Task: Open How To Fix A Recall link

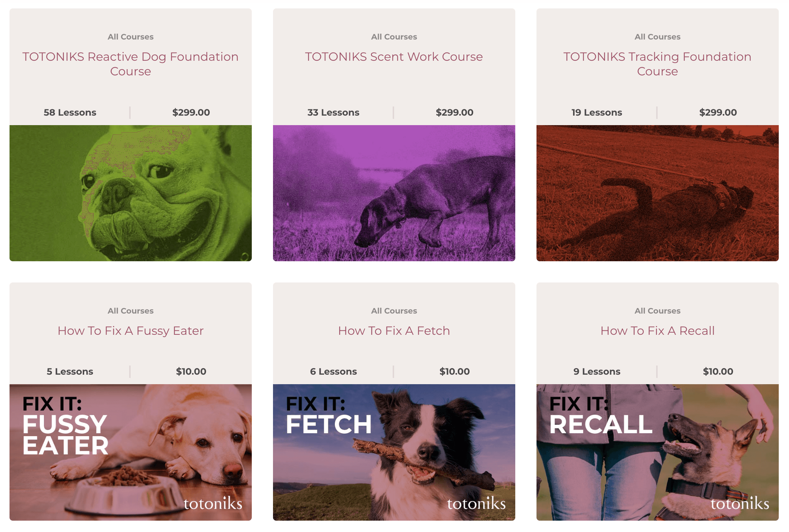Action: pyautogui.click(x=657, y=331)
